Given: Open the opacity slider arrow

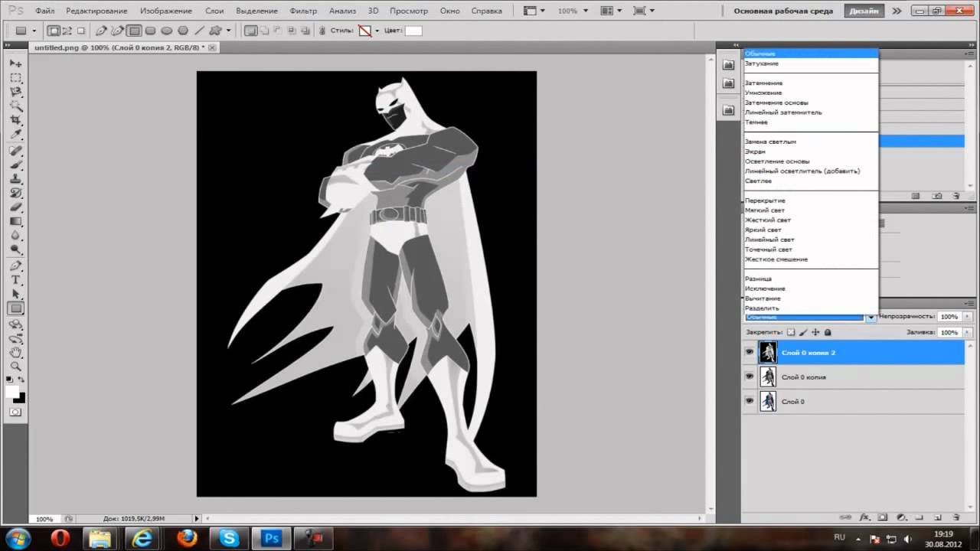Looking at the screenshot, I should point(968,317).
